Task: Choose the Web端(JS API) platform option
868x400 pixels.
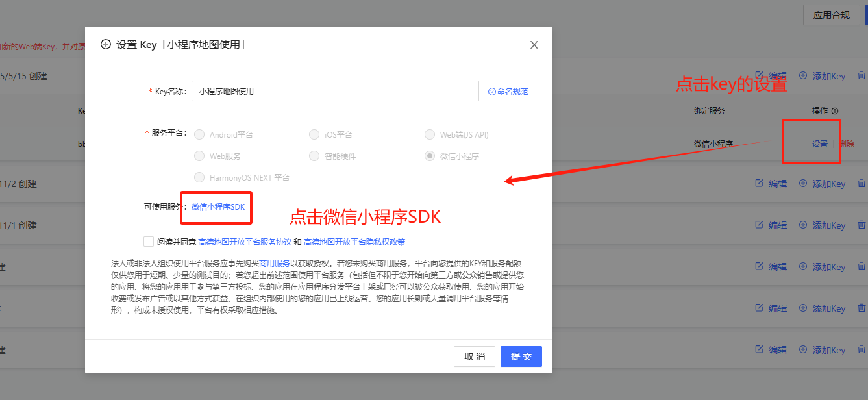Action: coord(430,135)
